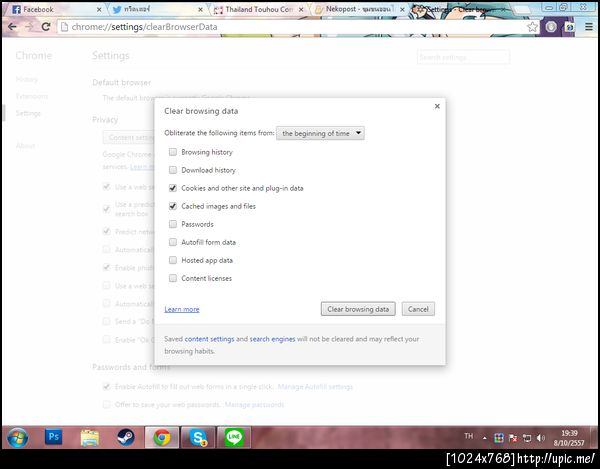Open Skype from the taskbar

click(198, 437)
